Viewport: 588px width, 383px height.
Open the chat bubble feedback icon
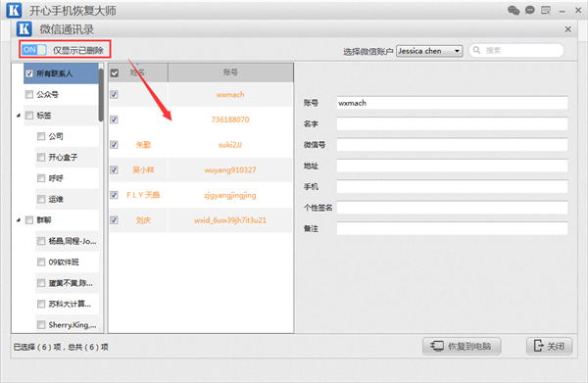(529, 10)
